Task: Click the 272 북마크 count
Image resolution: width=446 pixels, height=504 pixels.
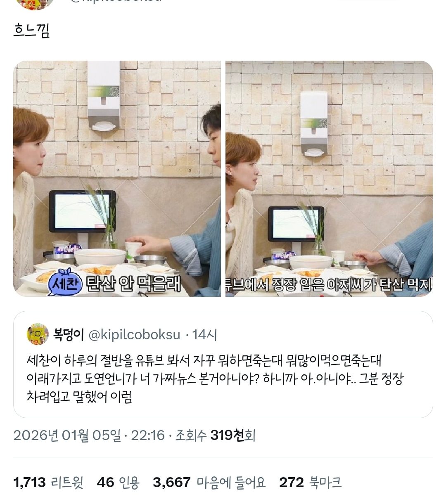Action: pos(311,482)
